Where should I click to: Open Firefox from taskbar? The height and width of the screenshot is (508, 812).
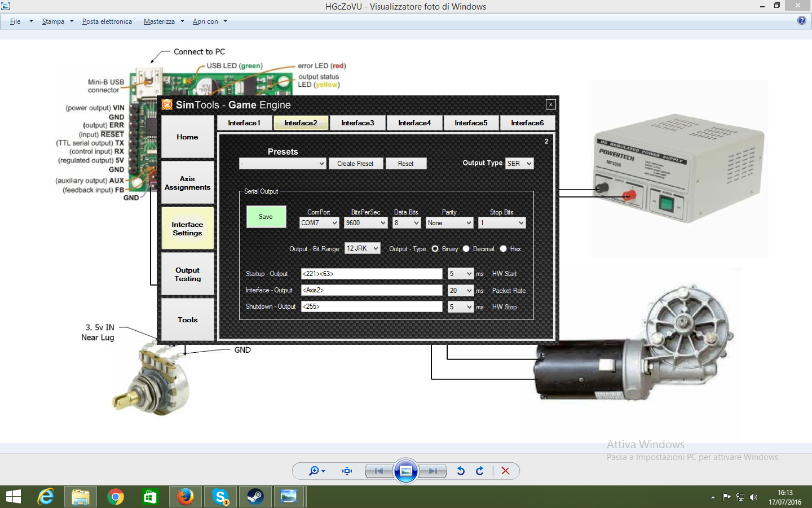click(185, 497)
